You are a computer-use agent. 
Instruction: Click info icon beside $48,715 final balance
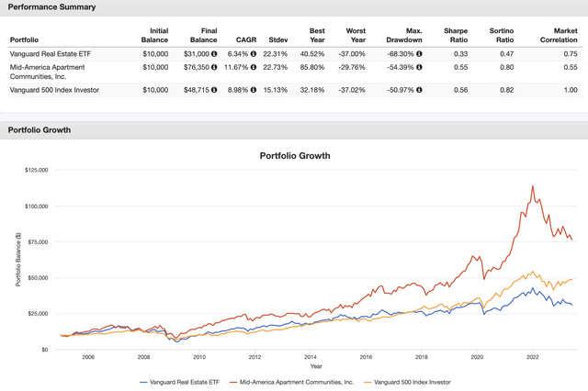pos(214,90)
